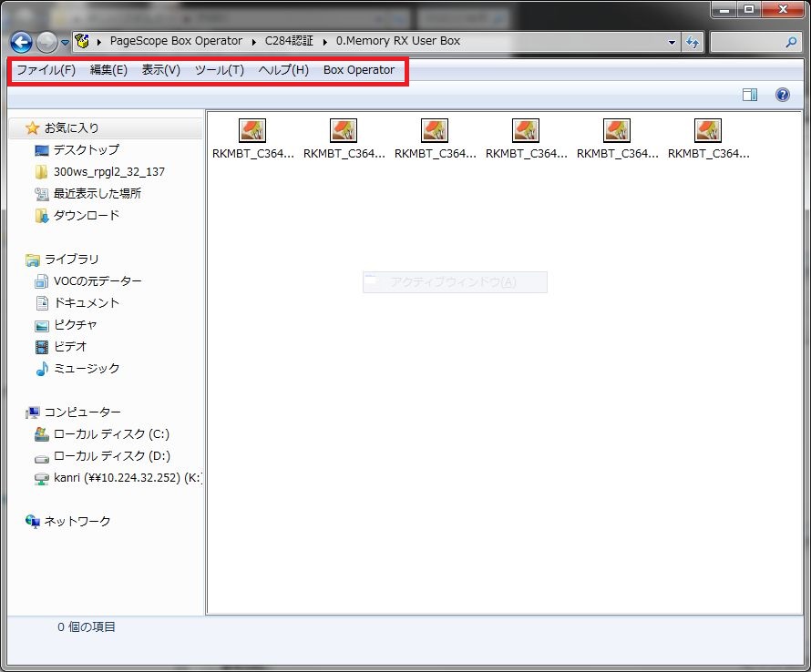This screenshot has width=811, height=672.
Task: Open ローカル ディスク (C:) in the sidebar
Action: [x=111, y=433]
